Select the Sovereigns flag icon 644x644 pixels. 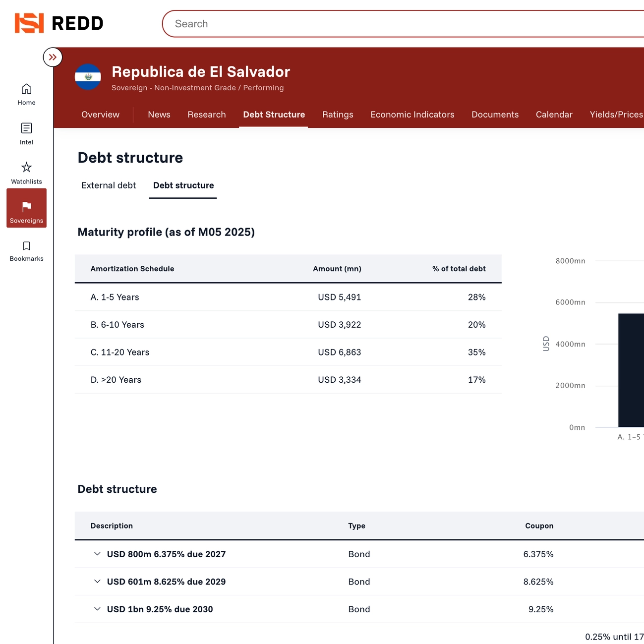pyautogui.click(x=26, y=207)
